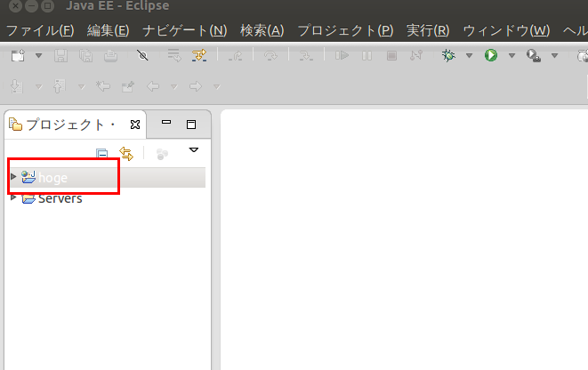Expand the Servers folder node

(13, 197)
